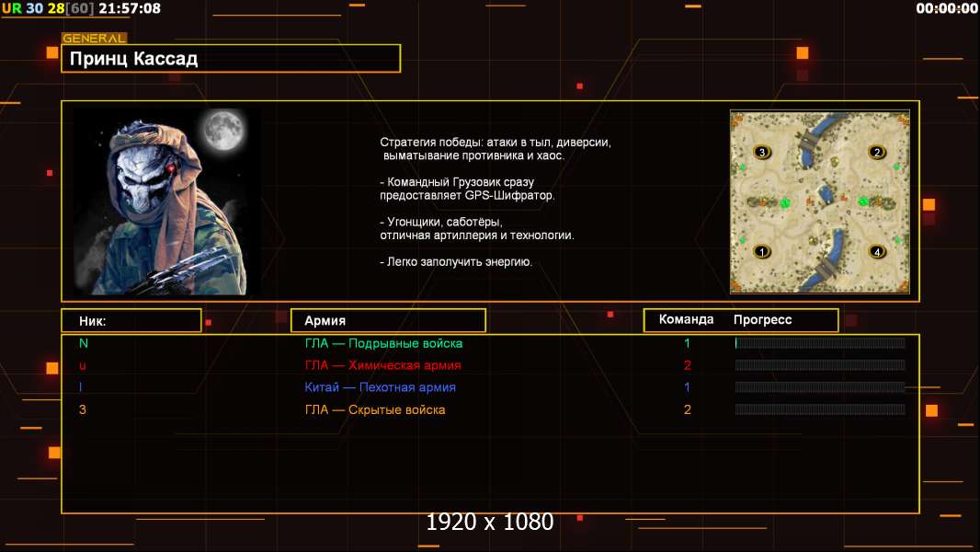Click the Принц Кассад general name box
This screenshot has height=552, width=980.
(x=231, y=59)
